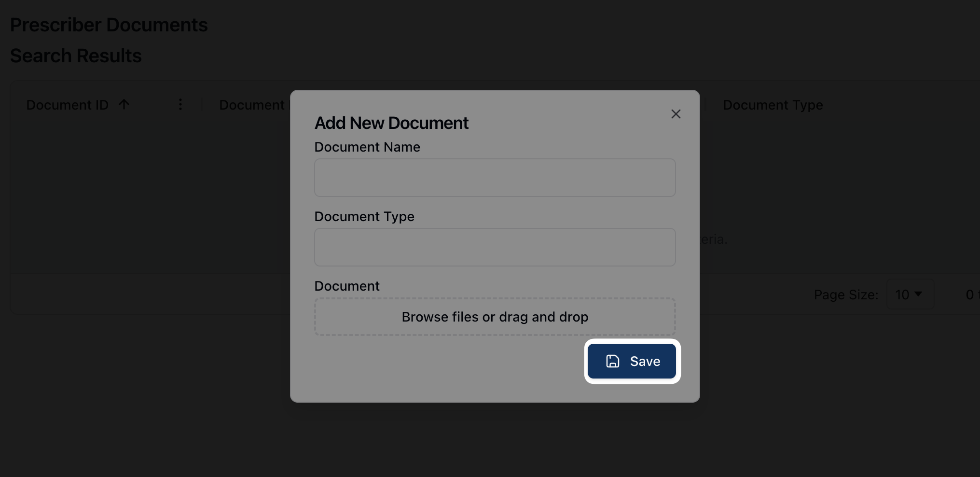The height and width of the screenshot is (477, 980).
Task: Select the Page Size value 10
Action: tap(902, 295)
